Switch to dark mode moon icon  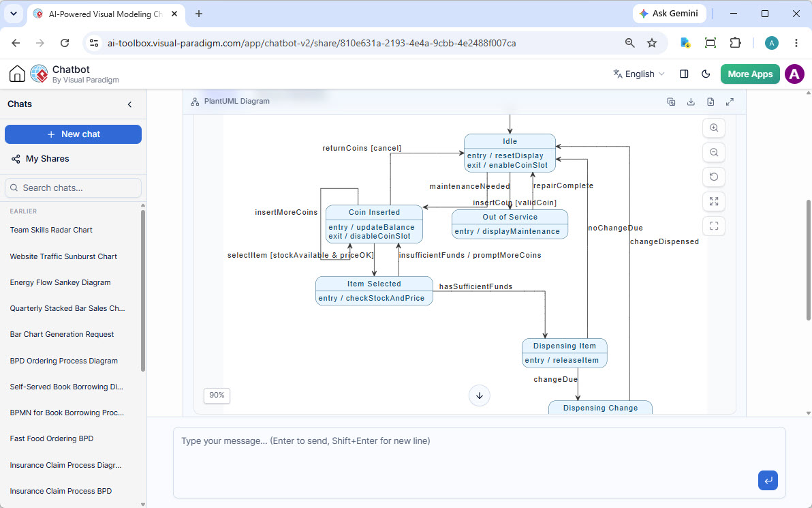(705, 74)
